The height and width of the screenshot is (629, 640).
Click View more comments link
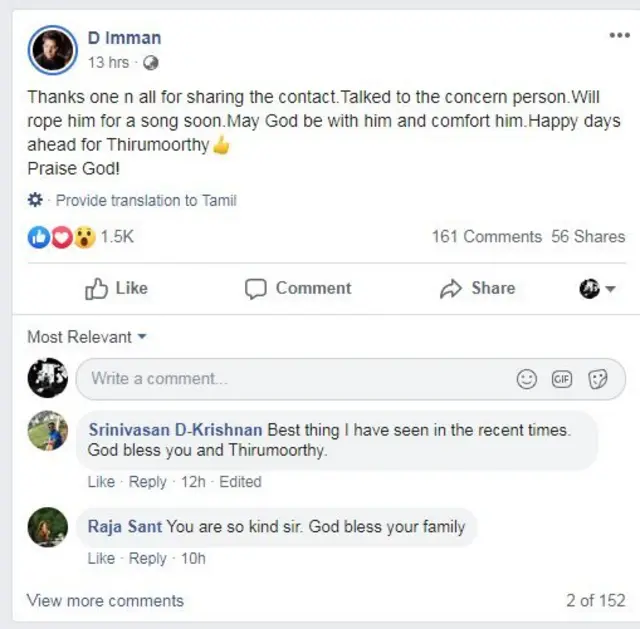pyautogui.click(x=105, y=601)
